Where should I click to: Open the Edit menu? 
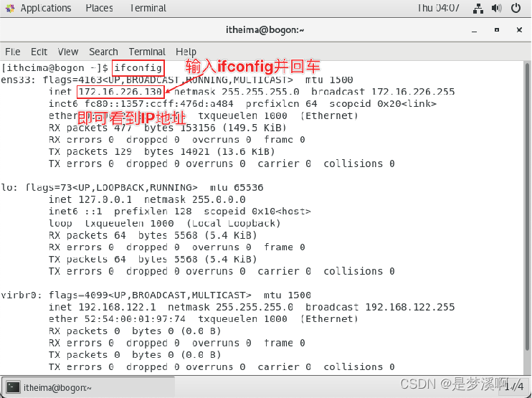[x=39, y=52]
